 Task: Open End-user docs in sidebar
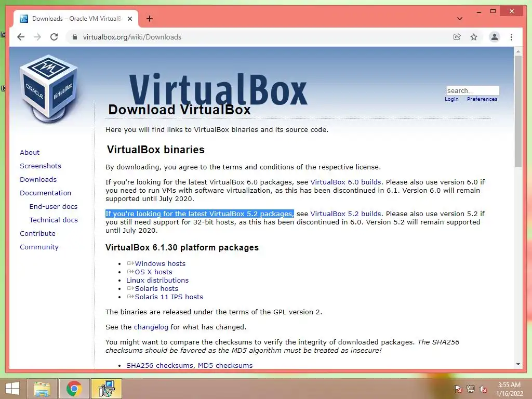tap(54, 207)
